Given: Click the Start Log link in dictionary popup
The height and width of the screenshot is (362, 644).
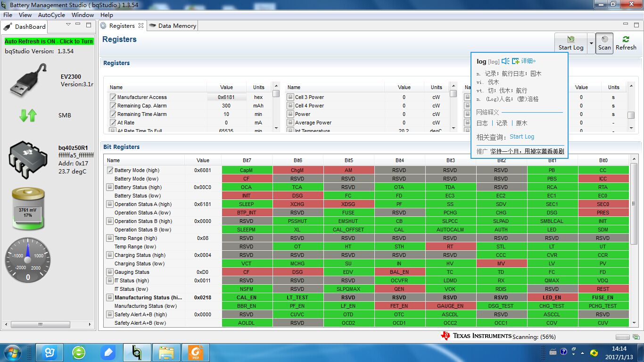Looking at the screenshot, I should pyautogui.click(x=522, y=137).
